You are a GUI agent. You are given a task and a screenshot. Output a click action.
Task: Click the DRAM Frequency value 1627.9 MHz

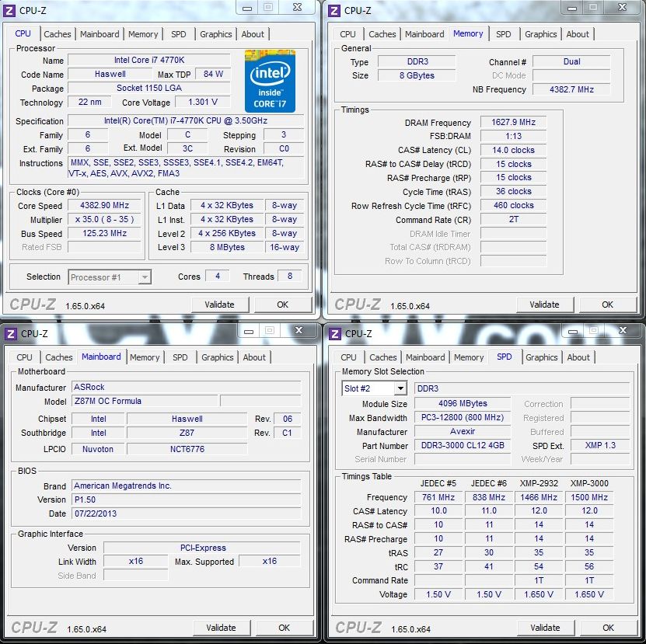[514, 122]
